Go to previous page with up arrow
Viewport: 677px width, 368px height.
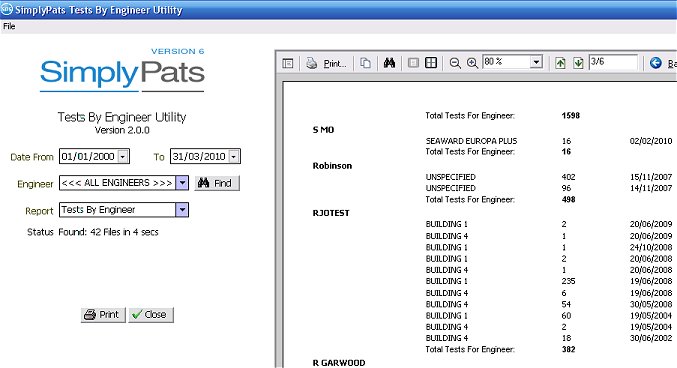(x=560, y=63)
